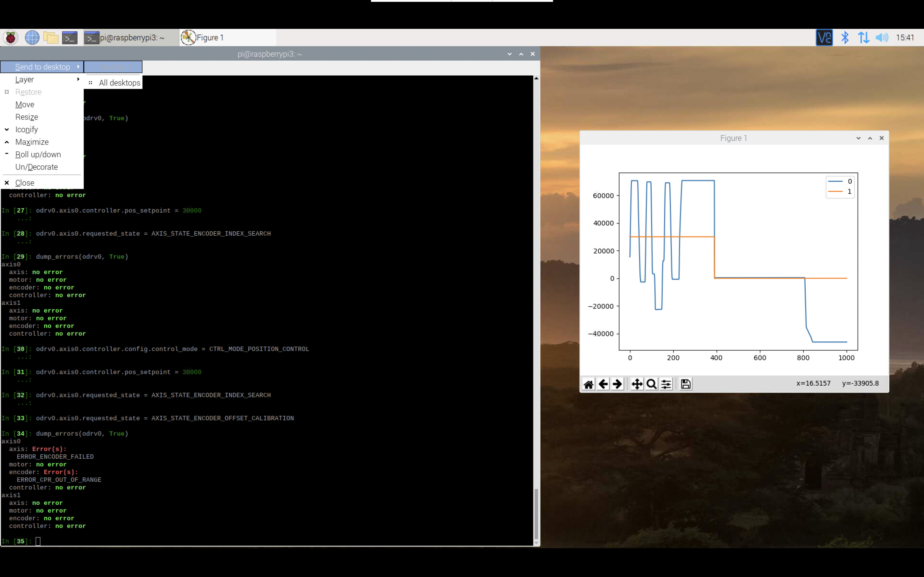The height and width of the screenshot is (577, 924).
Task: Mute audio via the speaker icon
Action: click(x=882, y=37)
